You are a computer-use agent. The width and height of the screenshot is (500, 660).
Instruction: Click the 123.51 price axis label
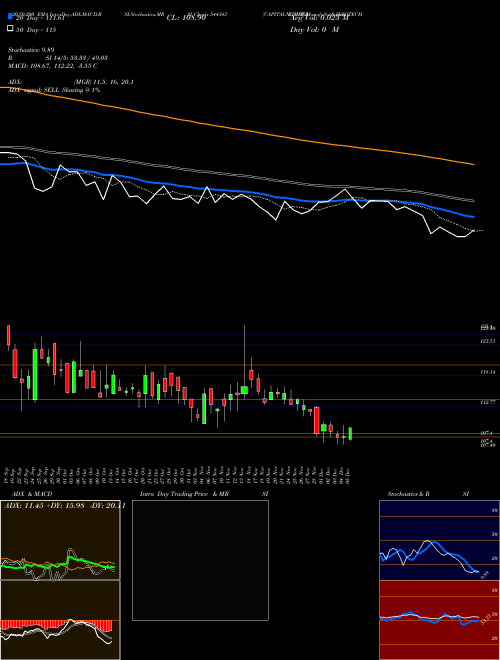[x=488, y=341]
